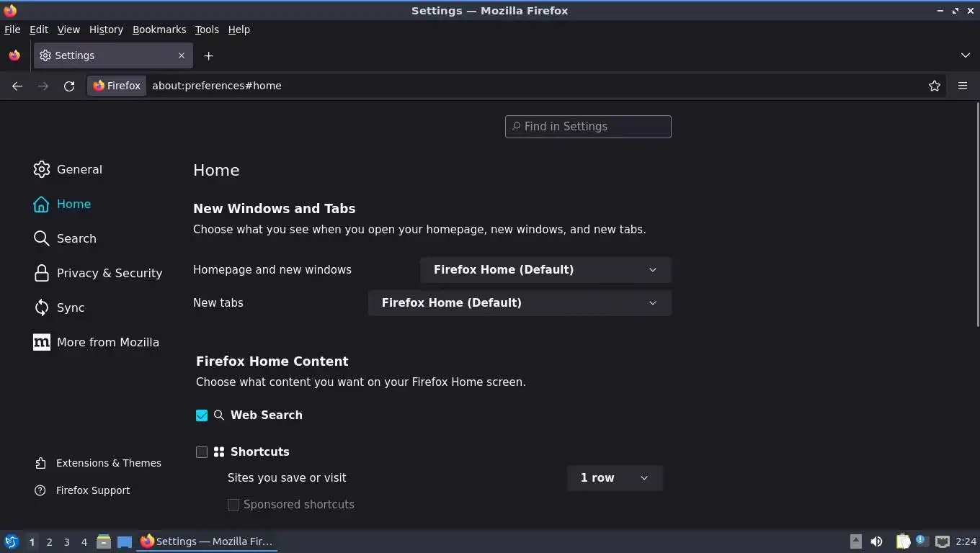Bookmark this page with the star
Image resolution: width=980 pixels, height=553 pixels.
pyautogui.click(x=935, y=86)
